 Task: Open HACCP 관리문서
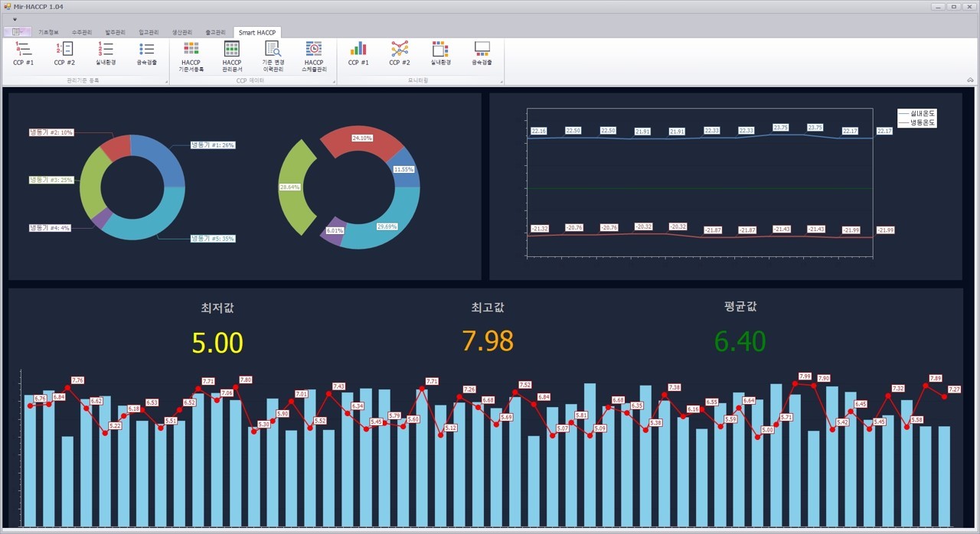click(232, 57)
